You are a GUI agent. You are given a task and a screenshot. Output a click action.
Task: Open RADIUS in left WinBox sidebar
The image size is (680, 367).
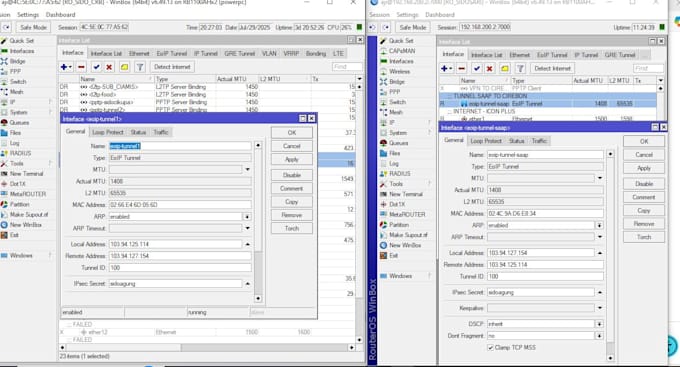[x=20, y=153]
